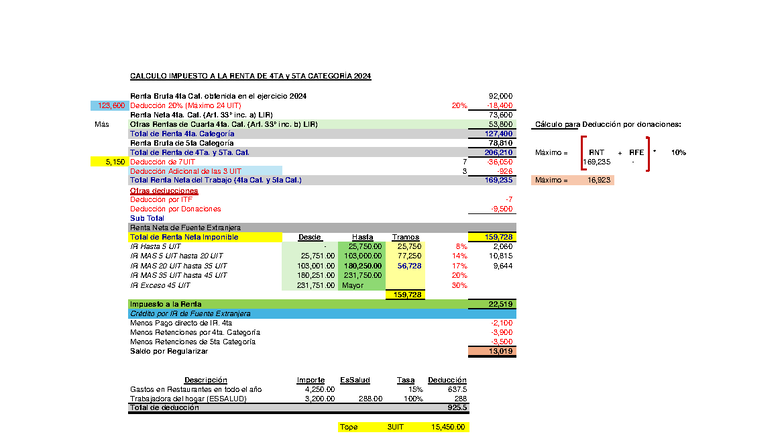Click the tax amount 10,815
The height and width of the screenshot is (441, 784).
pyautogui.click(x=501, y=256)
